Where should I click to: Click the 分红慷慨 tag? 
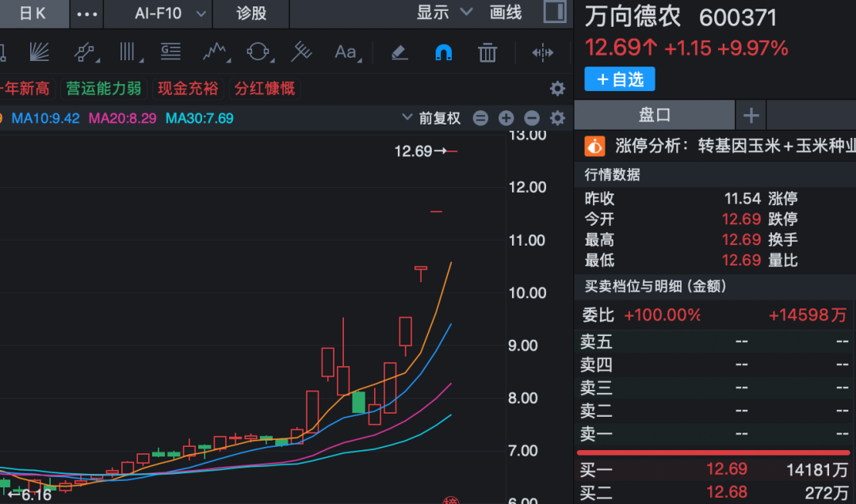tap(265, 89)
